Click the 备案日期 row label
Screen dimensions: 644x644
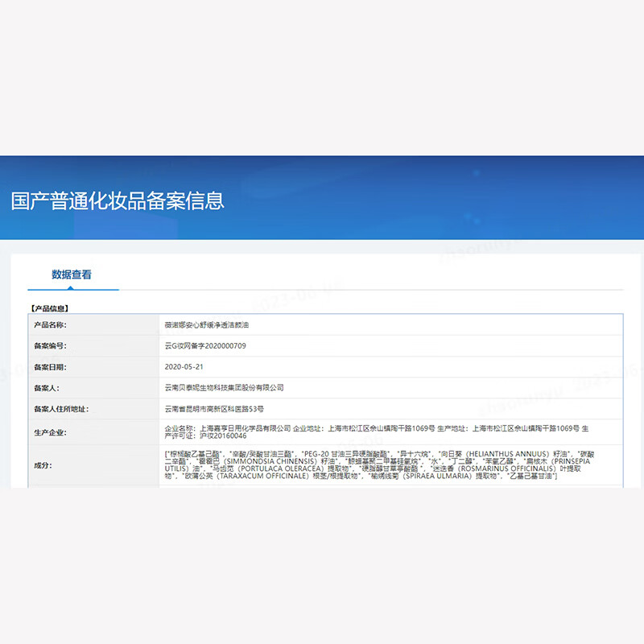coord(50,366)
